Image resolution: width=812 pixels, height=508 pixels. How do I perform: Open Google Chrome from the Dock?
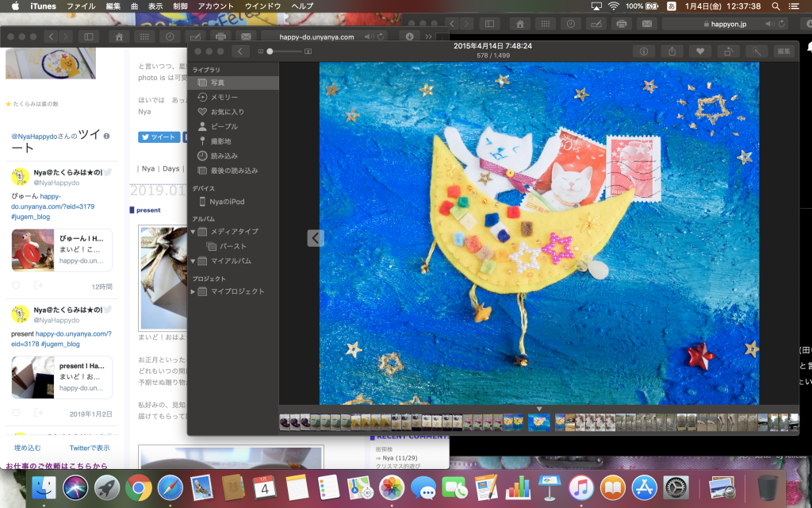click(138, 488)
